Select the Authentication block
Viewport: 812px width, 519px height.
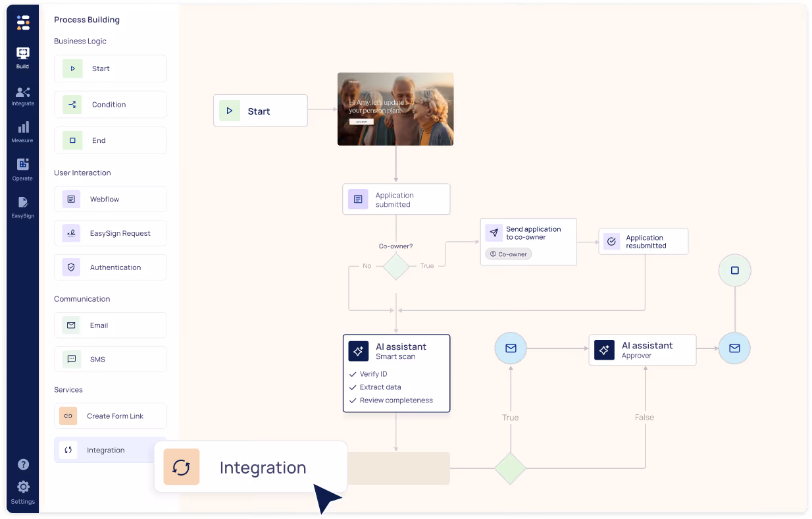111,267
